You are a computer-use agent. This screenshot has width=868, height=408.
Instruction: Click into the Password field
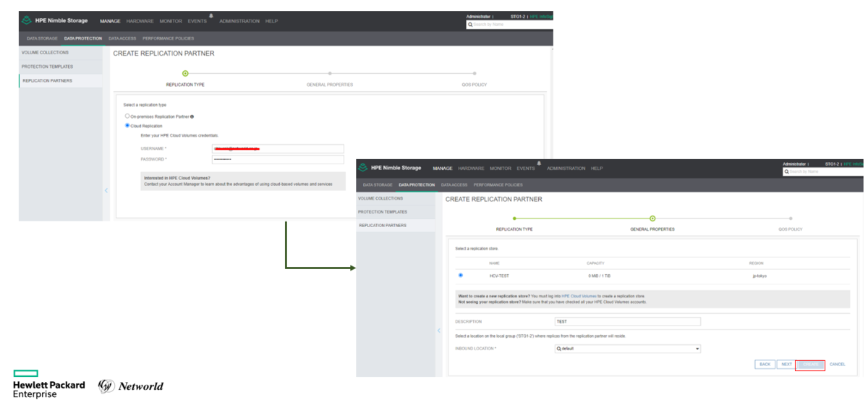278,160
